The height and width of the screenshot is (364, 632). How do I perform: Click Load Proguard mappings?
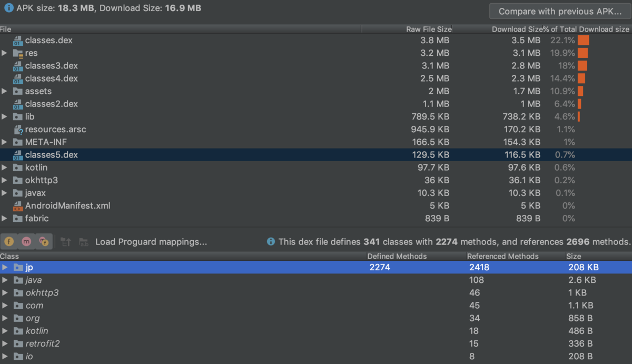151,242
